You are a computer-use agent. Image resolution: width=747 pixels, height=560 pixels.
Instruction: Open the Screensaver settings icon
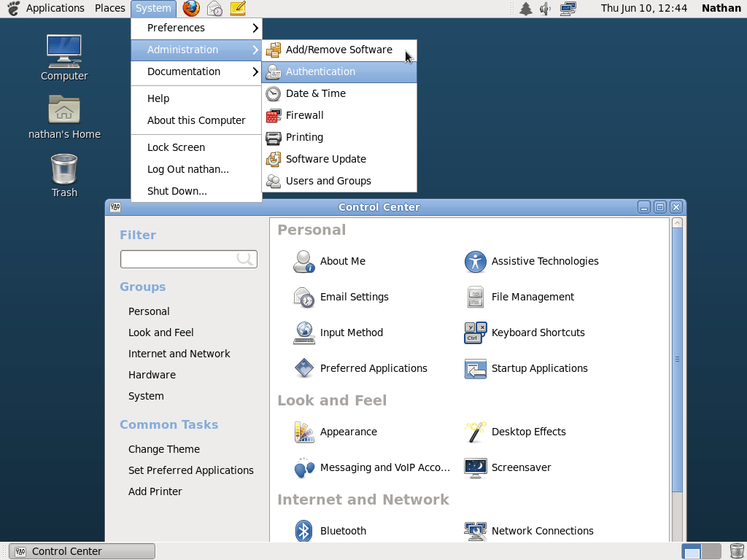pyautogui.click(x=475, y=467)
